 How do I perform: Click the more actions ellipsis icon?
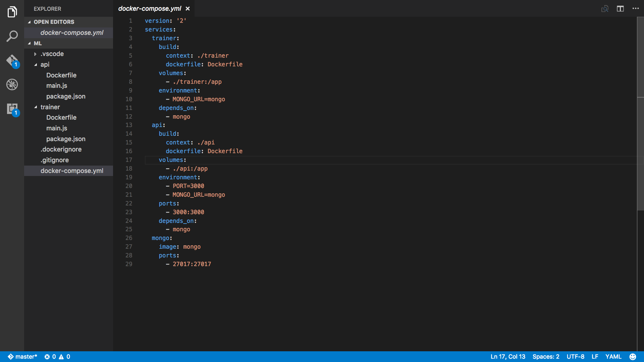[x=636, y=8]
